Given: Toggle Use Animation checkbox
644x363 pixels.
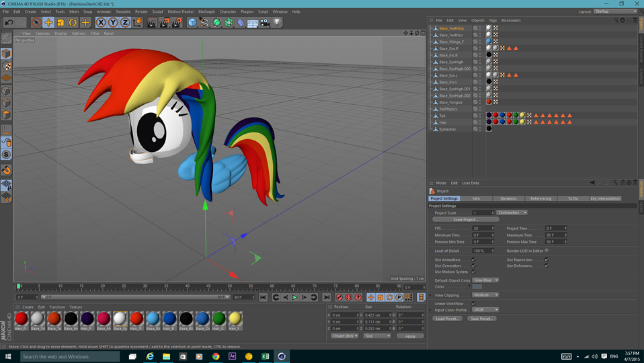Looking at the screenshot, I should coord(473,259).
